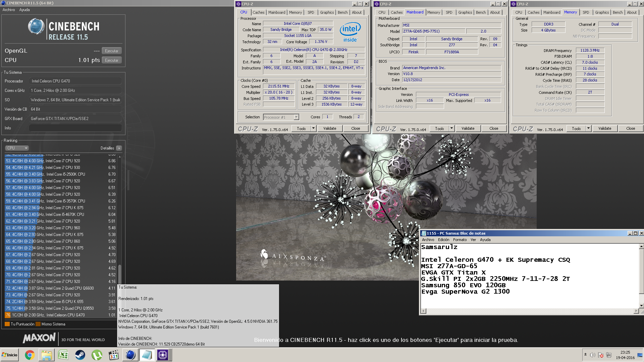This screenshot has width=644, height=362.
Task: Open Media Player Classic 321 taskbar icon
Action: click(114, 355)
